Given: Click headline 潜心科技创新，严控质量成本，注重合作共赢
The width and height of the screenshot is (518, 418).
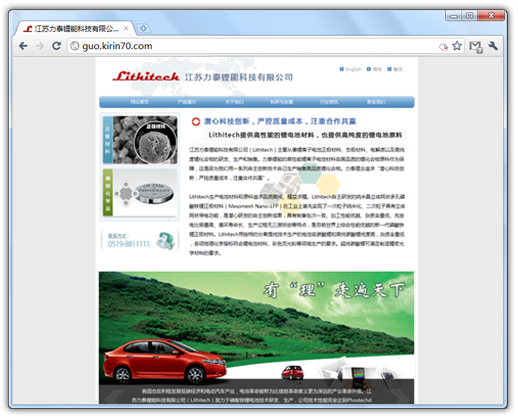Looking at the screenshot, I should (280, 121).
